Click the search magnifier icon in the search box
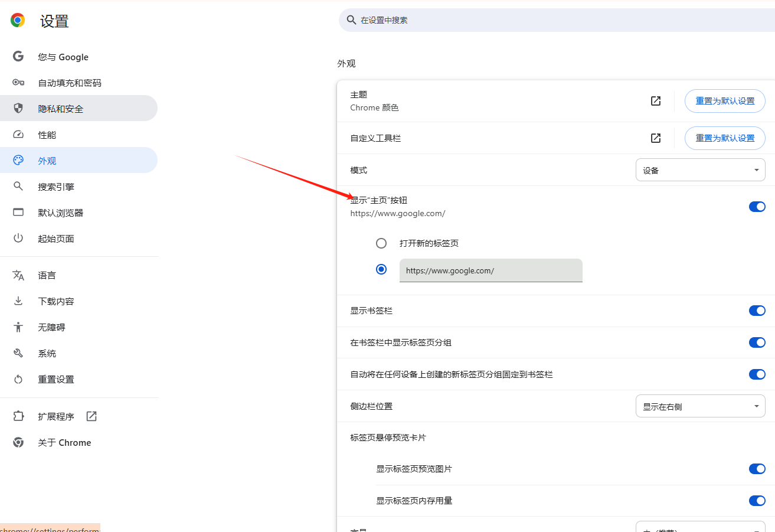 [351, 20]
